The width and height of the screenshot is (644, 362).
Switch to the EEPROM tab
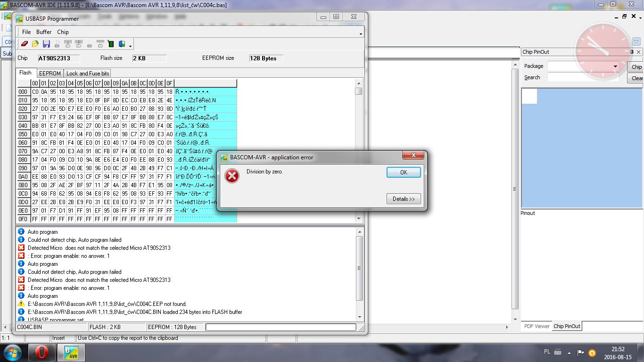point(50,74)
